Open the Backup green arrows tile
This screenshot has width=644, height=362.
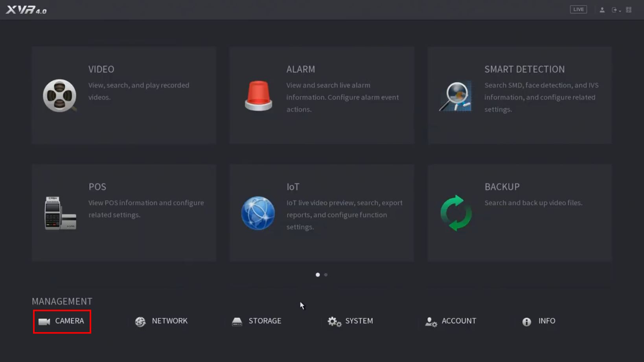520,213
